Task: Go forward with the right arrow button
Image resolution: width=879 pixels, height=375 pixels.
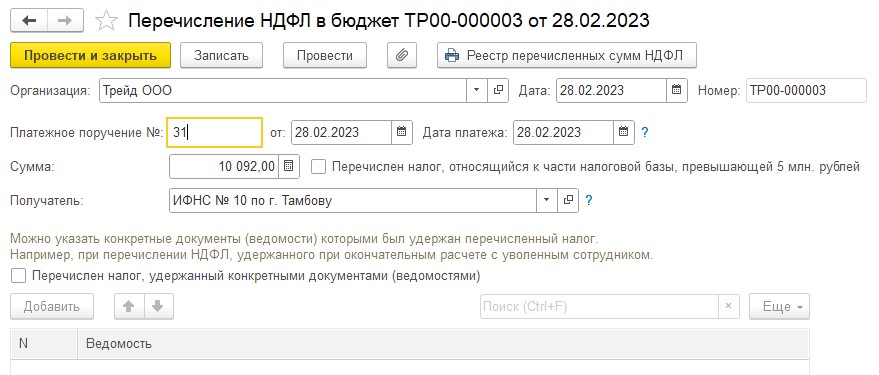Action: [65, 21]
